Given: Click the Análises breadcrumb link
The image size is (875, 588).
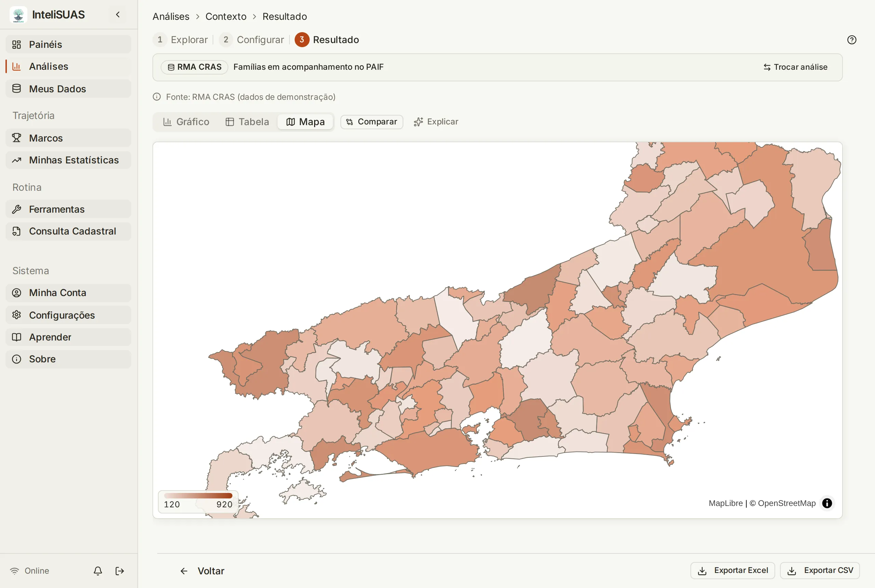Looking at the screenshot, I should point(171,16).
